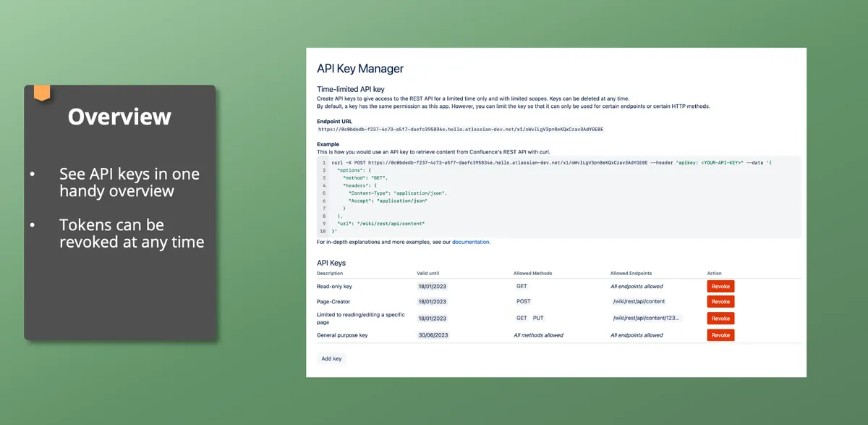Click 'All methods allowed' cell
Screen dimensions: 868x425
[538, 335]
